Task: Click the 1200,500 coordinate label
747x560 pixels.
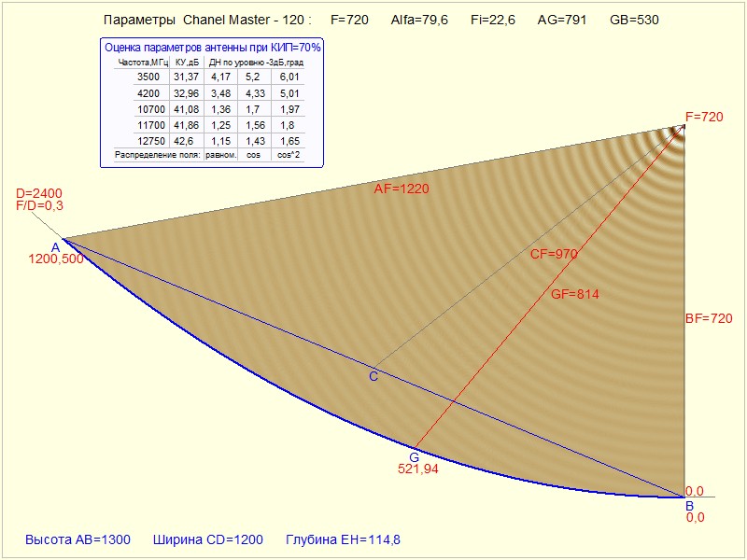Action: coord(56,259)
